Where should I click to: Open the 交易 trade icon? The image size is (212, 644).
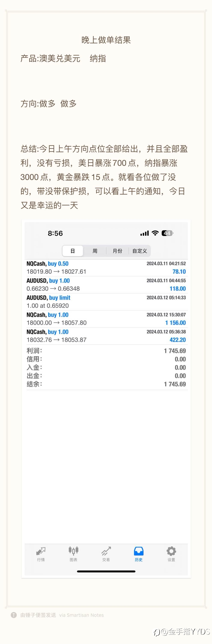pyautogui.click(x=106, y=551)
